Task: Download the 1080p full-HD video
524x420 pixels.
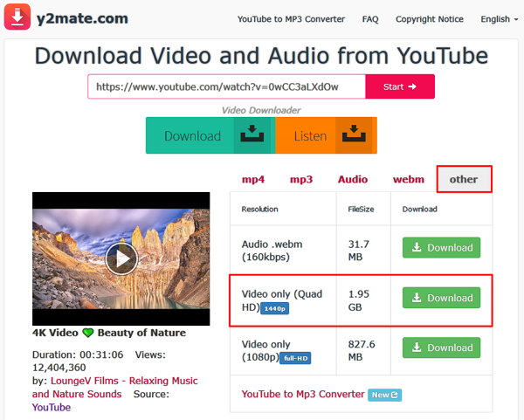Action: 441,348
